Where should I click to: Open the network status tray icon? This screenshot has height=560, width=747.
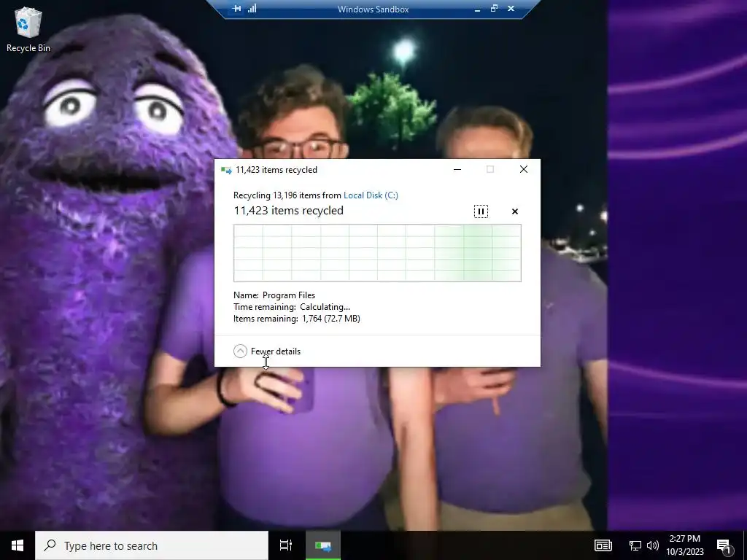(635, 545)
